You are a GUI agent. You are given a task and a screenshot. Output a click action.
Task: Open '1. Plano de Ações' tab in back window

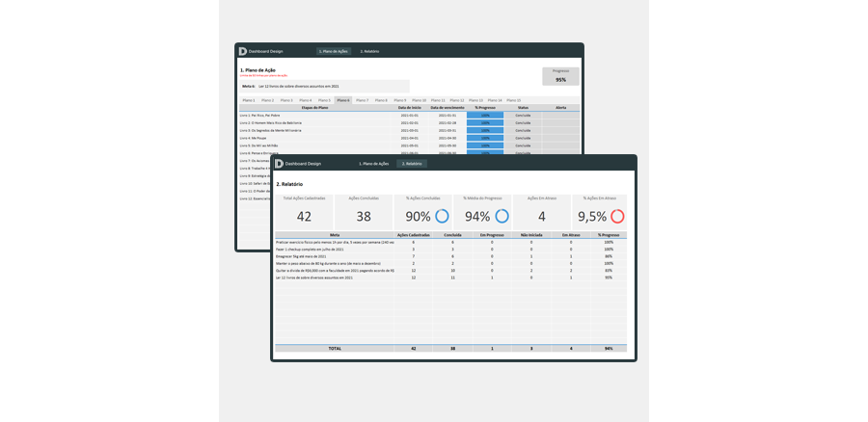[334, 51]
